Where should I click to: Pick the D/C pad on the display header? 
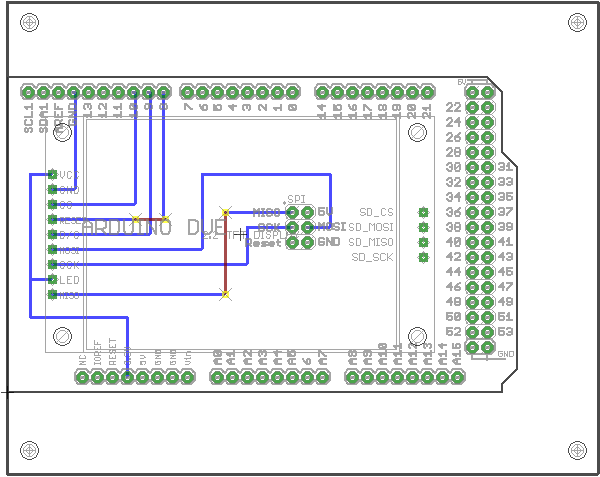pos(52,234)
